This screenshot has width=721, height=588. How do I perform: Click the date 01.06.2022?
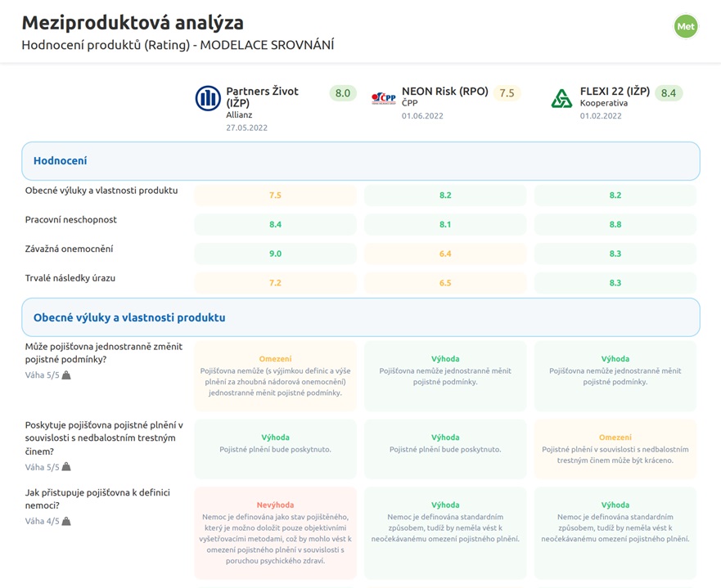[422, 116]
